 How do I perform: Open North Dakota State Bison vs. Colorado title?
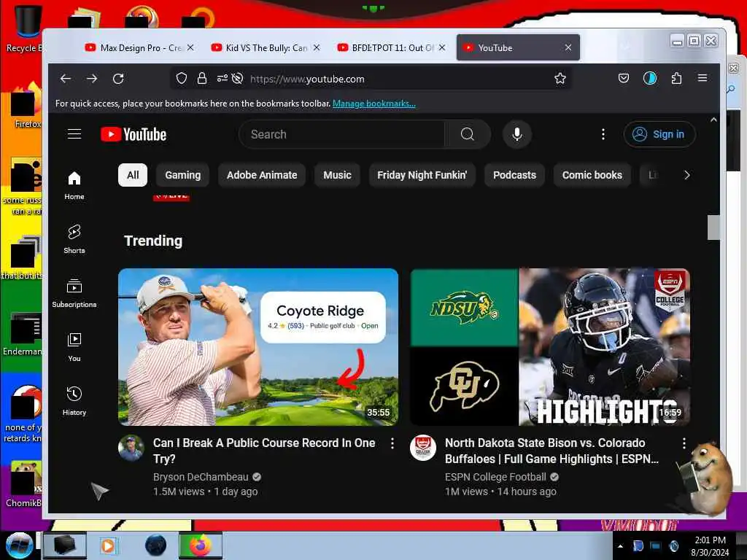[x=552, y=451]
